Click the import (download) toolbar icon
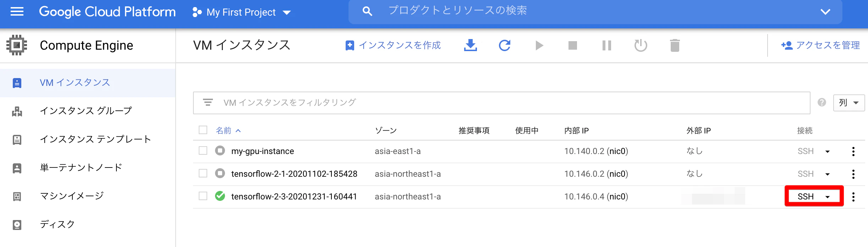Viewport: 868px width, 247px height. (x=471, y=45)
